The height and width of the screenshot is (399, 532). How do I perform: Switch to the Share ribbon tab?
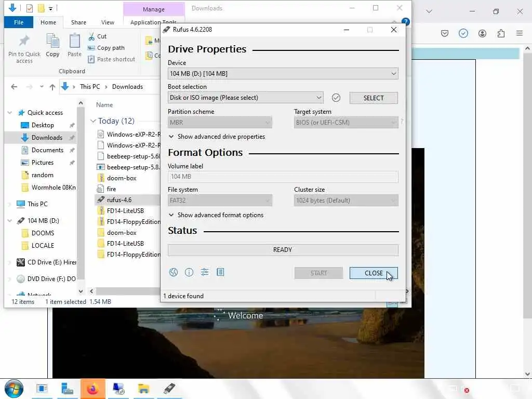(78, 22)
